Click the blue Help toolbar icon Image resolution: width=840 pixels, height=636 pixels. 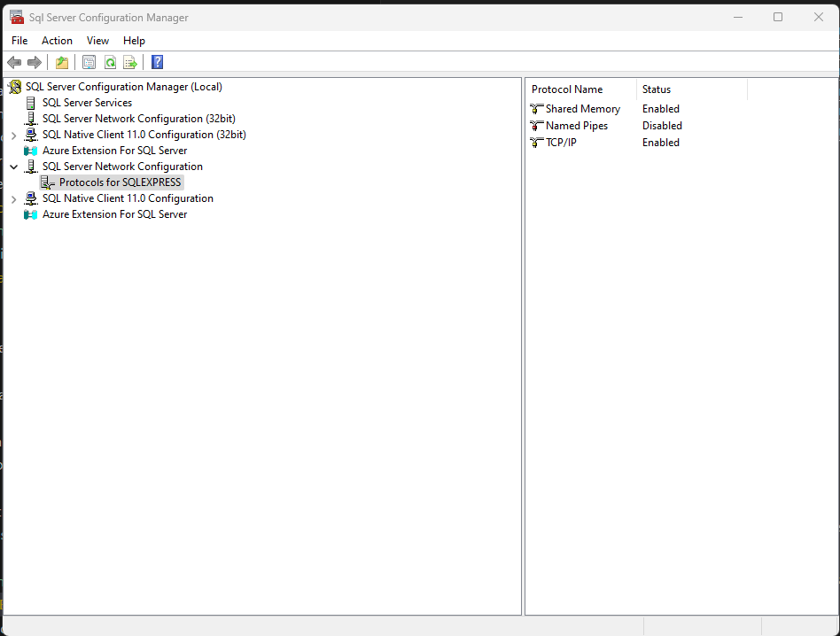157,63
